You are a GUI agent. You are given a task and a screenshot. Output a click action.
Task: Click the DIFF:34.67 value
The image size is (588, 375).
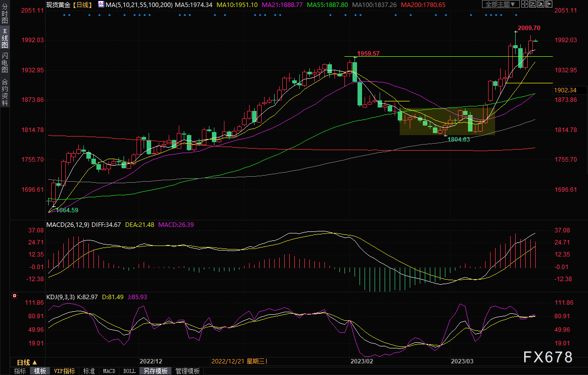click(x=106, y=224)
